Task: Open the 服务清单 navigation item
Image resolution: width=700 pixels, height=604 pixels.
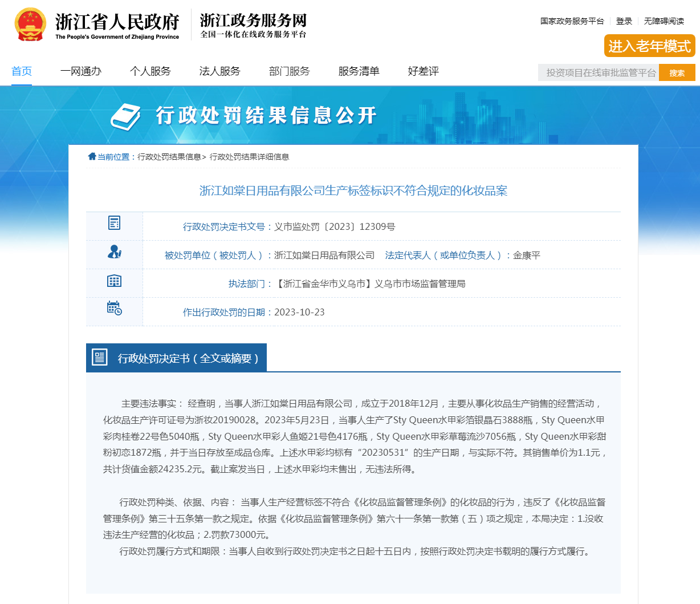Action: (359, 71)
